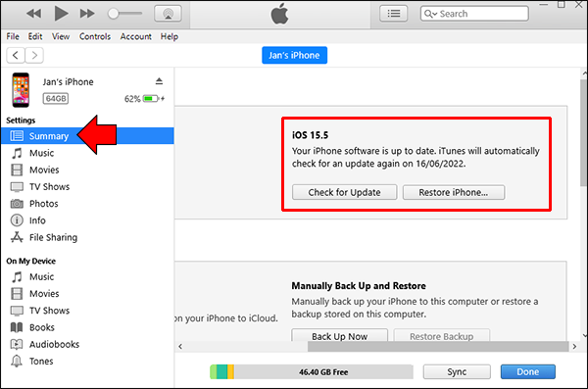This screenshot has height=389, width=588.
Task: Click the blue Done button
Action: 527,371
